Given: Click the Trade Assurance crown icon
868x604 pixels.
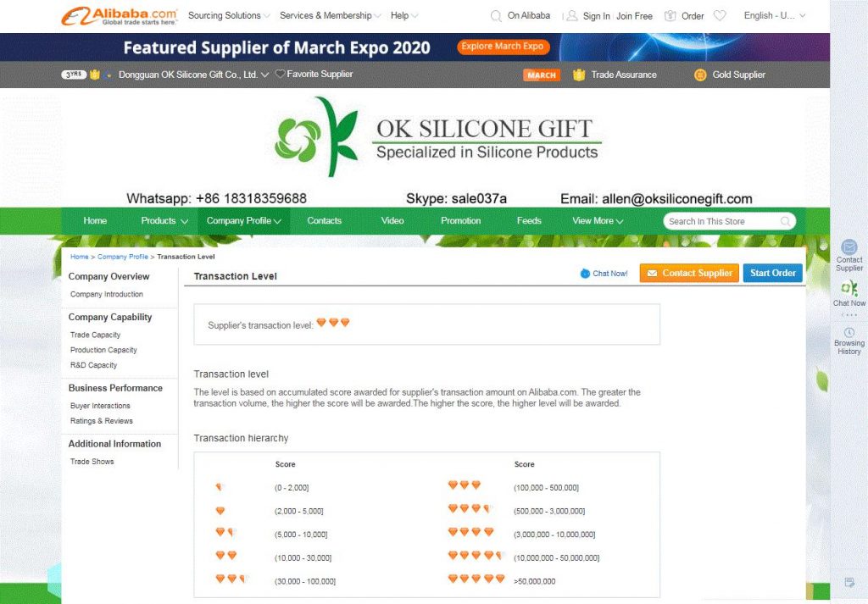Looking at the screenshot, I should (x=579, y=75).
